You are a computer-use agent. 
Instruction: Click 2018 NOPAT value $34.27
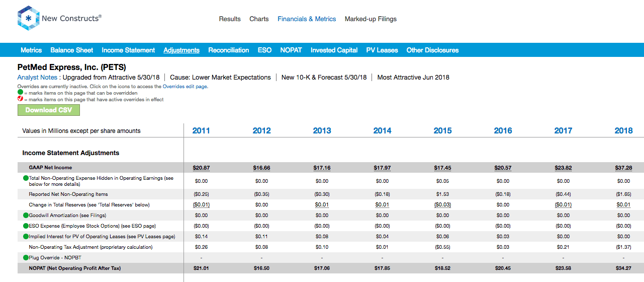coord(623,268)
